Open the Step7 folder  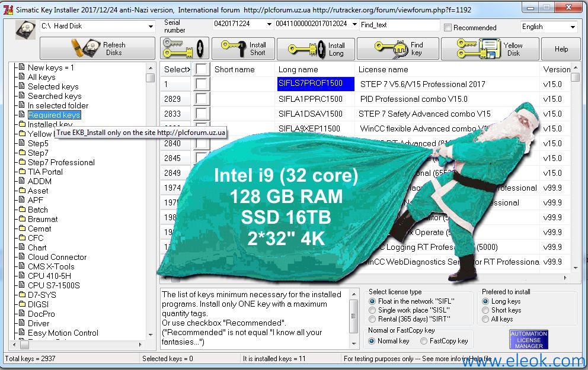click(x=38, y=153)
